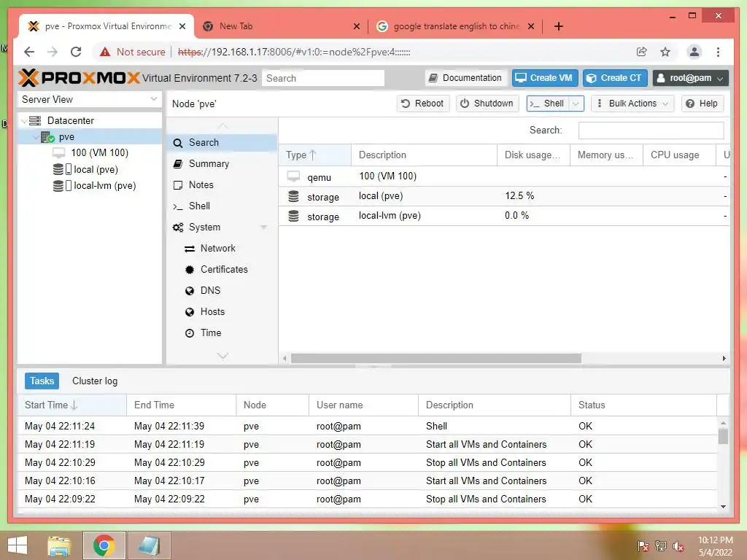The image size is (747, 560).
Task: Click the Chrome icon on the taskbar
Action: pos(104,545)
